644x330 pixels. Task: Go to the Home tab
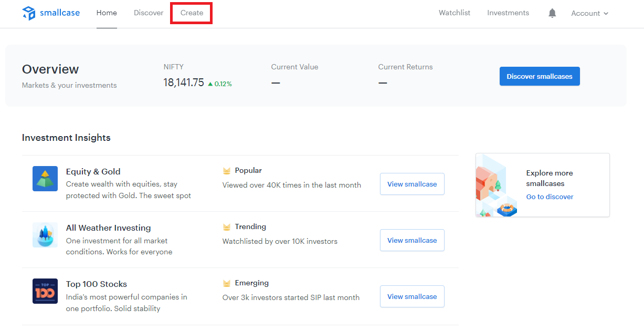[107, 13]
